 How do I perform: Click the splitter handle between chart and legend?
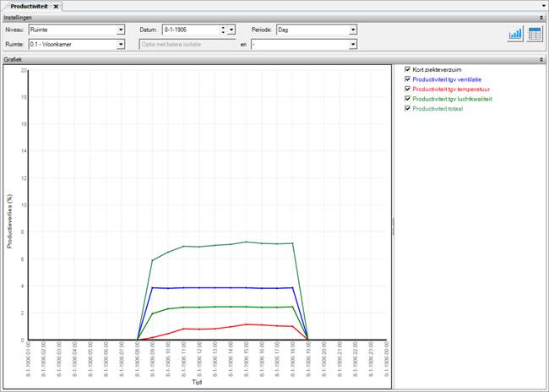tap(393, 226)
